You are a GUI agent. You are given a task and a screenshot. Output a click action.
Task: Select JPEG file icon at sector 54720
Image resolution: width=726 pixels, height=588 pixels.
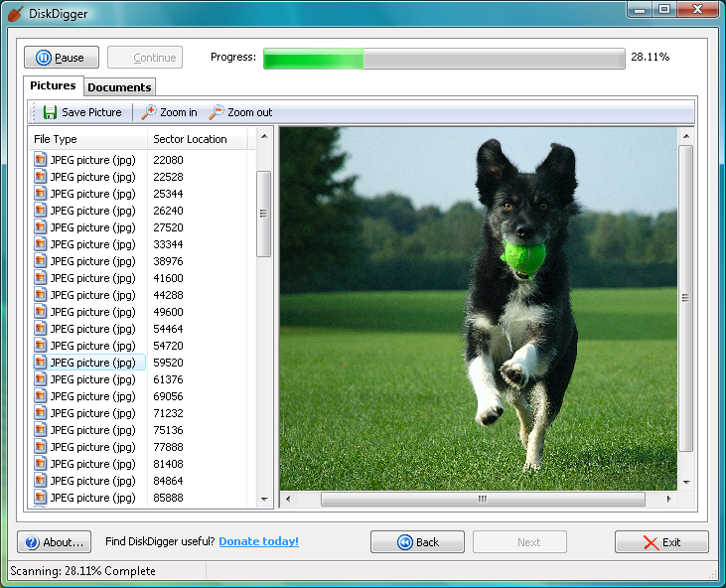pos(41,346)
